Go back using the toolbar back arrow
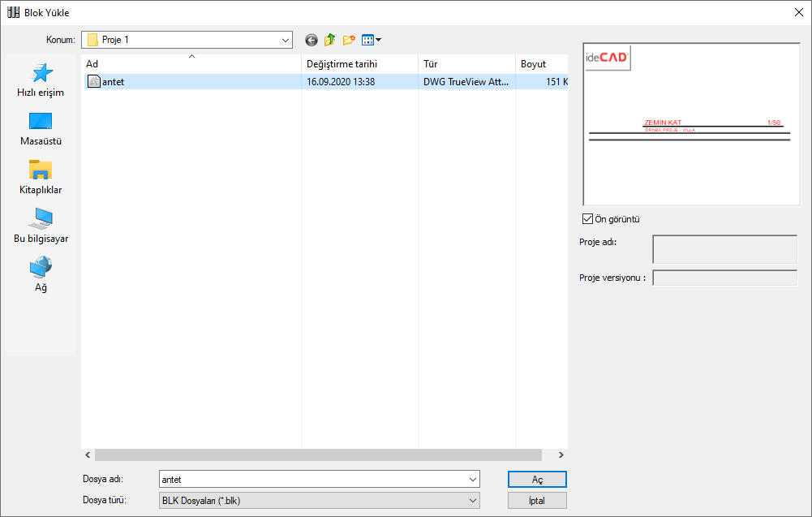The height and width of the screenshot is (517, 812). pos(311,40)
